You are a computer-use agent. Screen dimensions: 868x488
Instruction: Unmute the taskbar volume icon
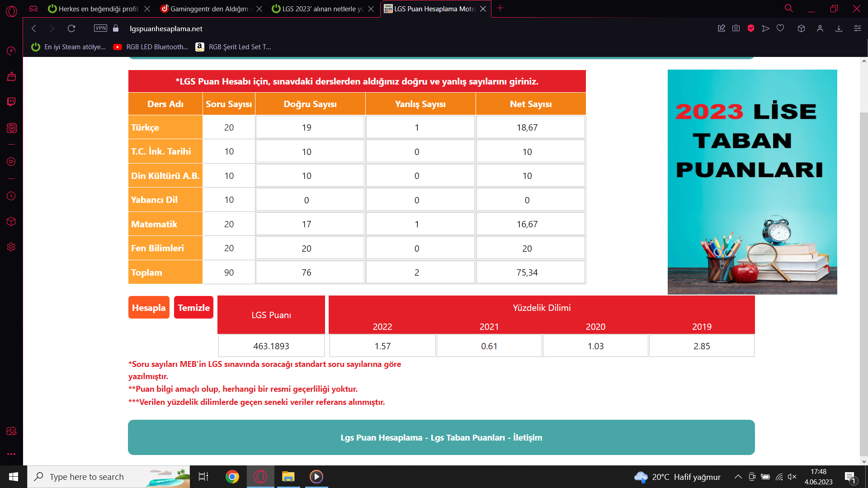(x=792, y=477)
